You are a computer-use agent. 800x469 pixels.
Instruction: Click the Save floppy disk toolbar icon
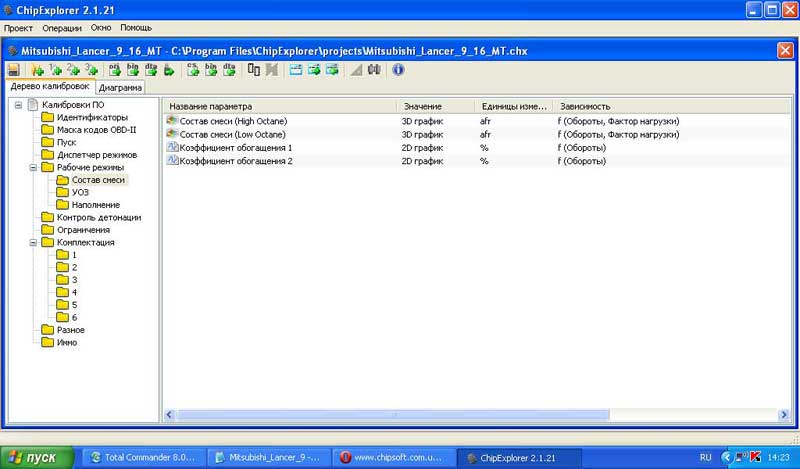14,70
